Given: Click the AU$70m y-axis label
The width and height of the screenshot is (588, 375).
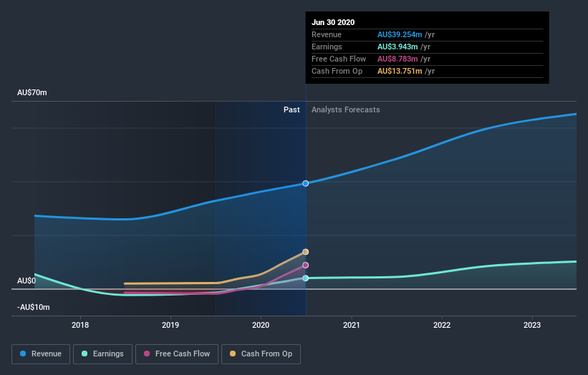Looking at the screenshot, I should tap(32, 92).
